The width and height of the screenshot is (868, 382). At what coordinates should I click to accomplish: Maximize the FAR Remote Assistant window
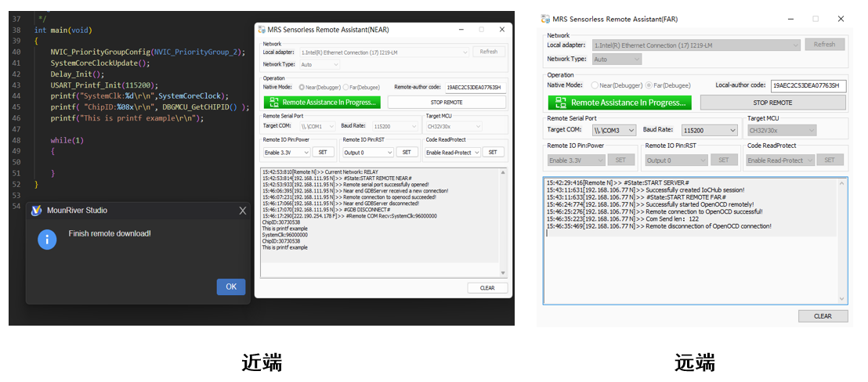(816, 19)
